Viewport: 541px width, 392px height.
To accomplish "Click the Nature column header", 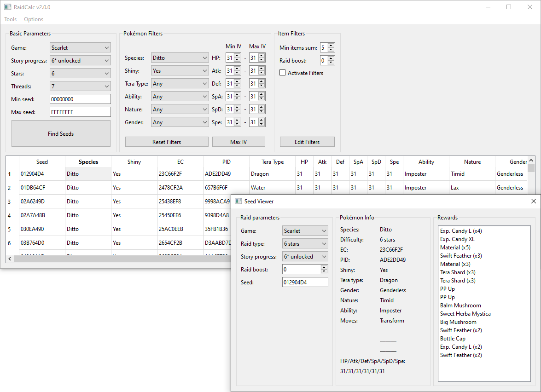I will [x=472, y=161].
